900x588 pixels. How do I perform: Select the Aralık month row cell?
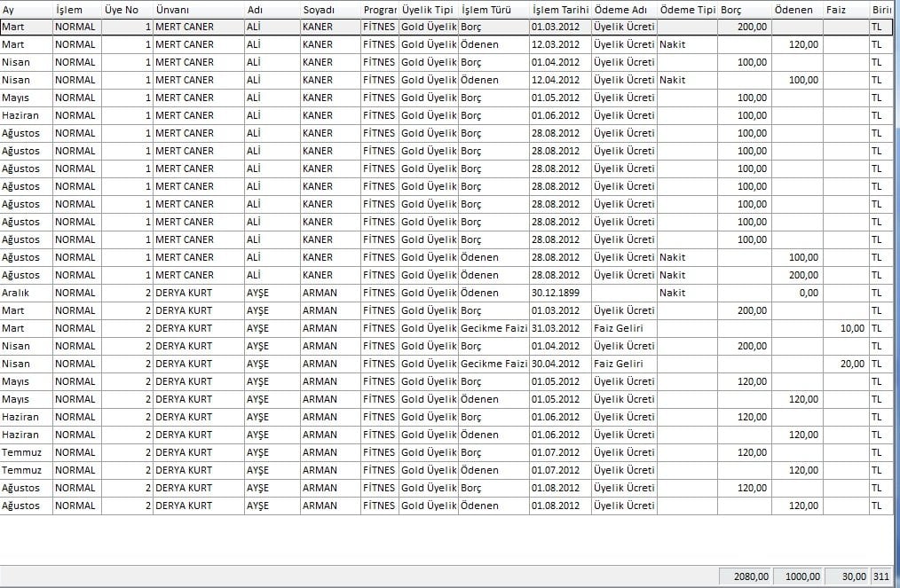(x=26, y=293)
